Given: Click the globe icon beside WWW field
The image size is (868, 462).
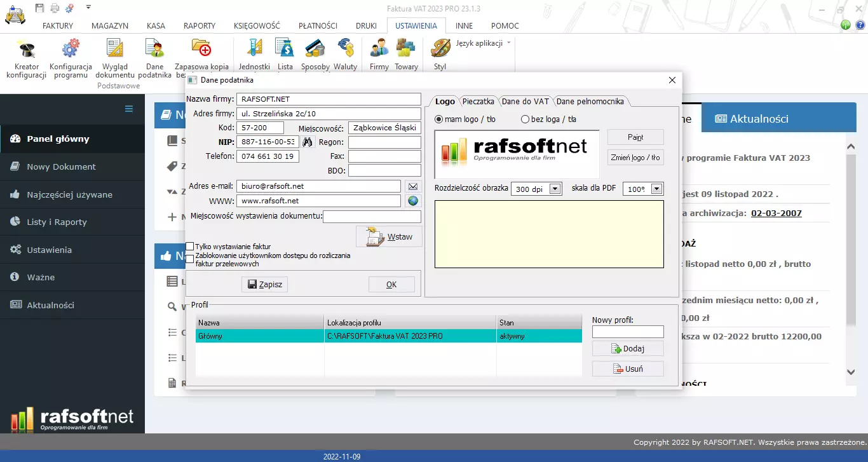Looking at the screenshot, I should (x=412, y=201).
